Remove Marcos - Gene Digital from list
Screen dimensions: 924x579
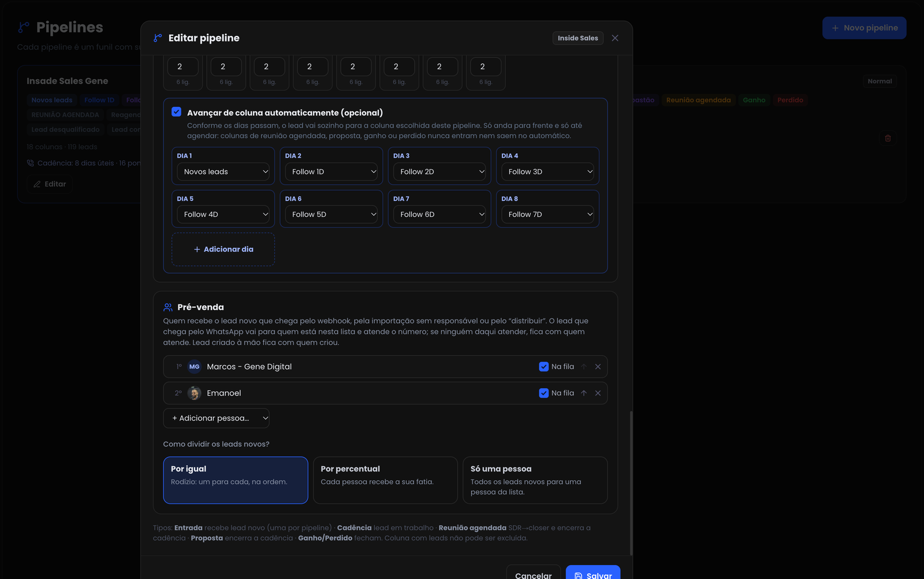[x=598, y=367]
